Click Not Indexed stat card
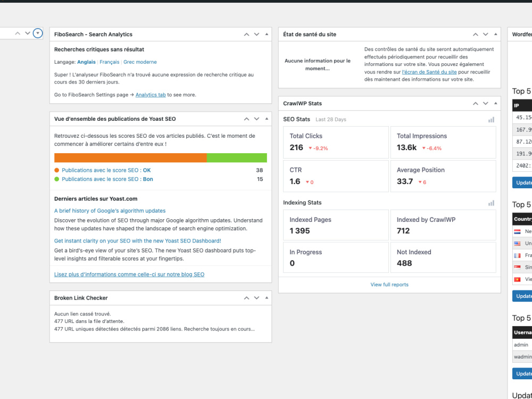This screenshot has width=532, height=399. click(x=443, y=257)
